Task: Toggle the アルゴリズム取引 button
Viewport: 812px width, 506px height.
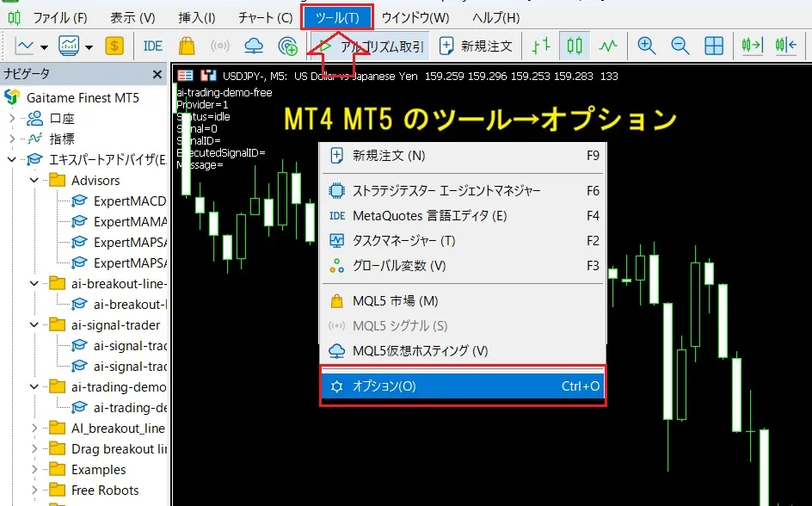Action: pos(370,46)
